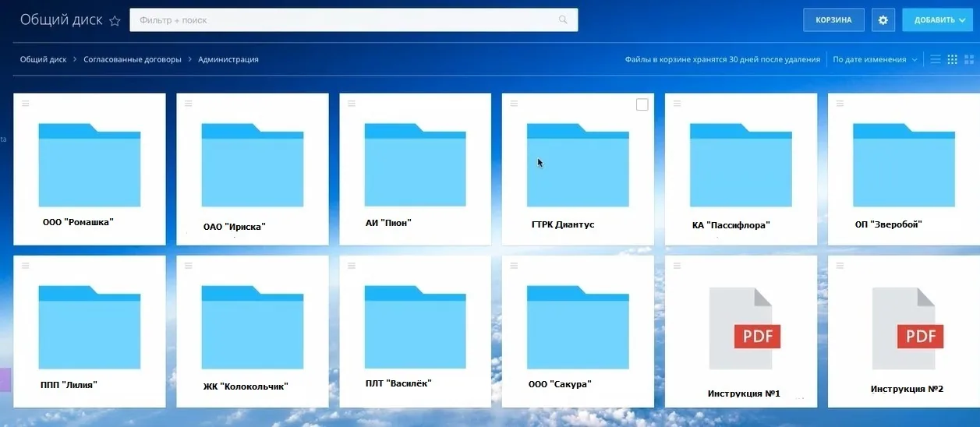Open menu icon on ПЛТ "Василёк" card
980x427 pixels.
pos(352,266)
